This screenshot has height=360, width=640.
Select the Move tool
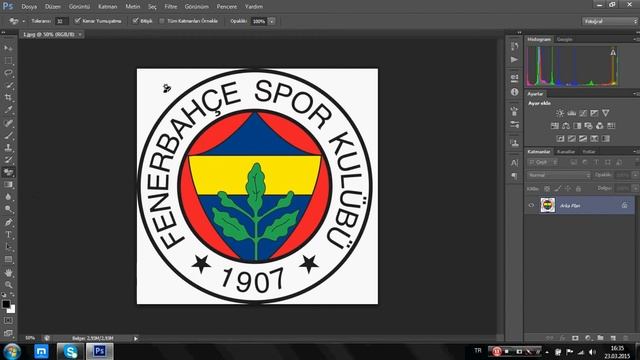(x=8, y=48)
